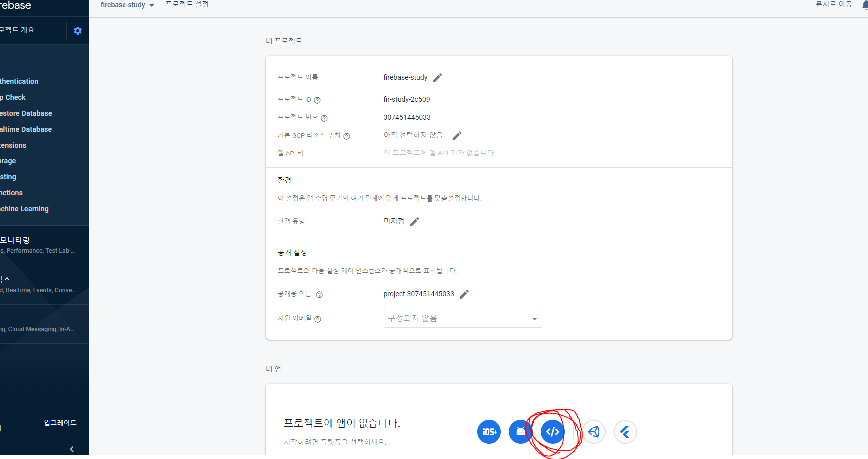Screen dimensions: 868x459
Task: Click the Firebase logo
Action: [15, 5]
